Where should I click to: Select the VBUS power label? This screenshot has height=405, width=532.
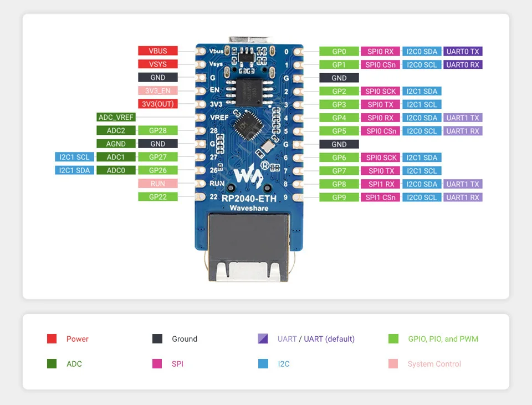pyautogui.click(x=158, y=51)
